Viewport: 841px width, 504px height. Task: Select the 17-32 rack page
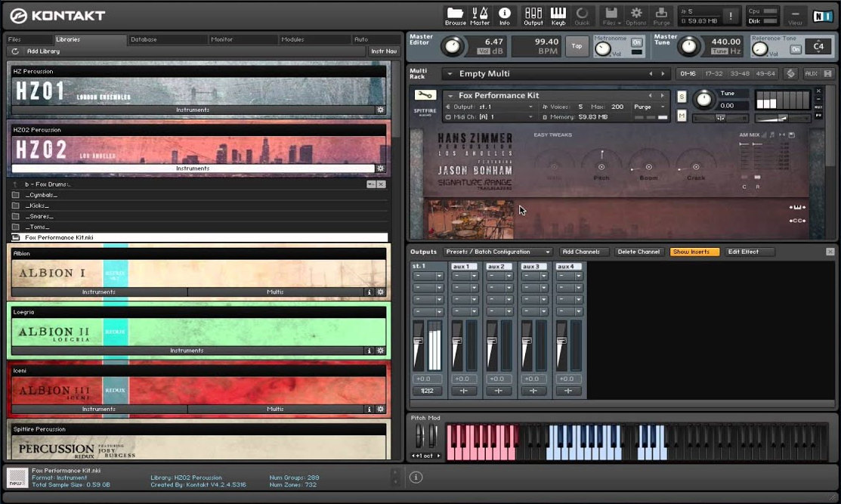pos(714,73)
